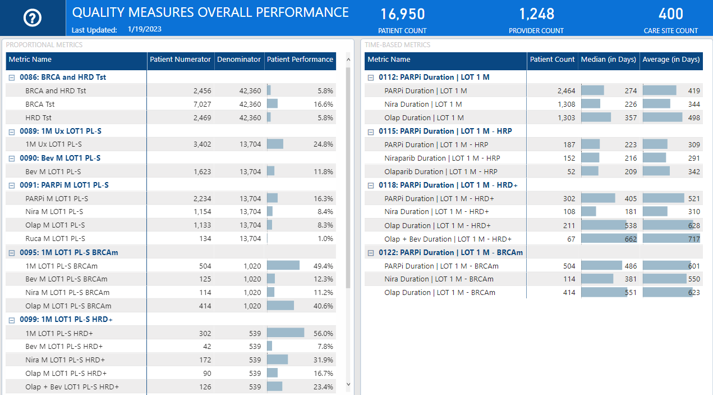Collapse the 0086: BRCA and HRD Tst group
This screenshot has height=395, width=713.
click(x=12, y=78)
